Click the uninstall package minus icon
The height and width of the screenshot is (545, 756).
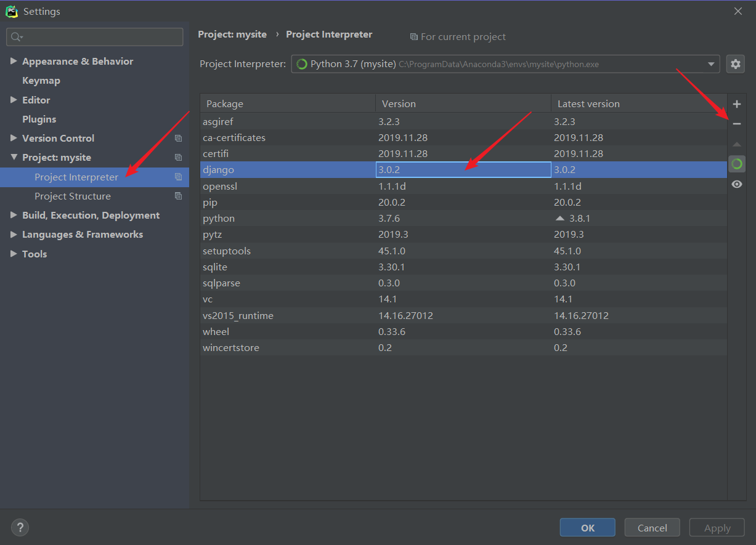click(736, 124)
